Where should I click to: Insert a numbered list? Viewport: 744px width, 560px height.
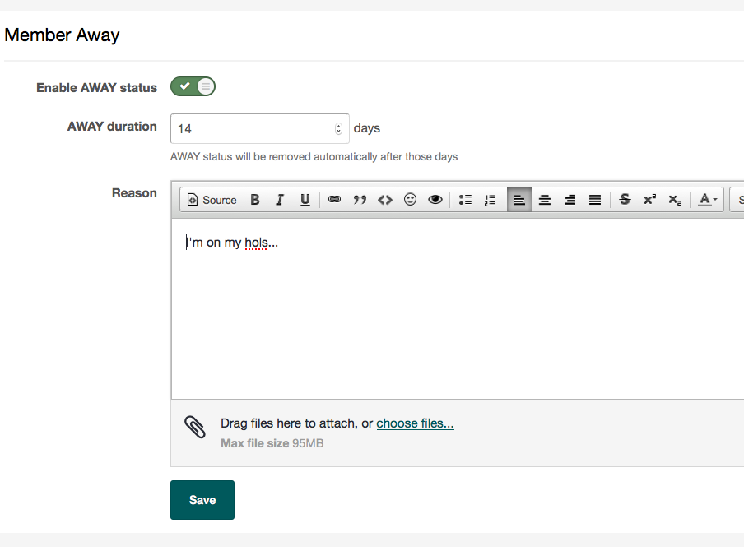click(491, 200)
